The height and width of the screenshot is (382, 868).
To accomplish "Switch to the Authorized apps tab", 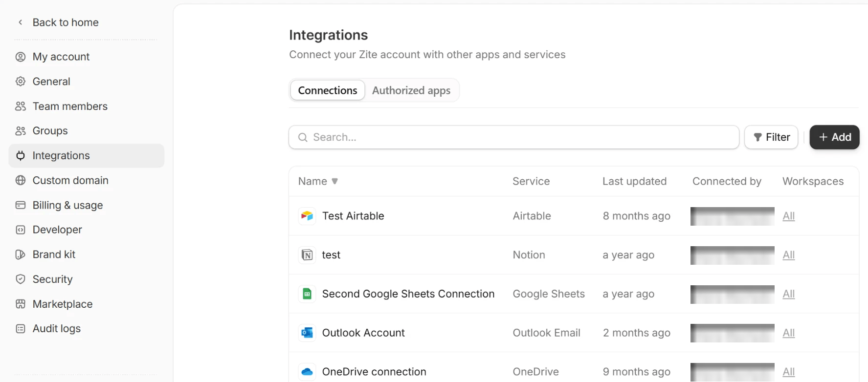I will pos(411,90).
